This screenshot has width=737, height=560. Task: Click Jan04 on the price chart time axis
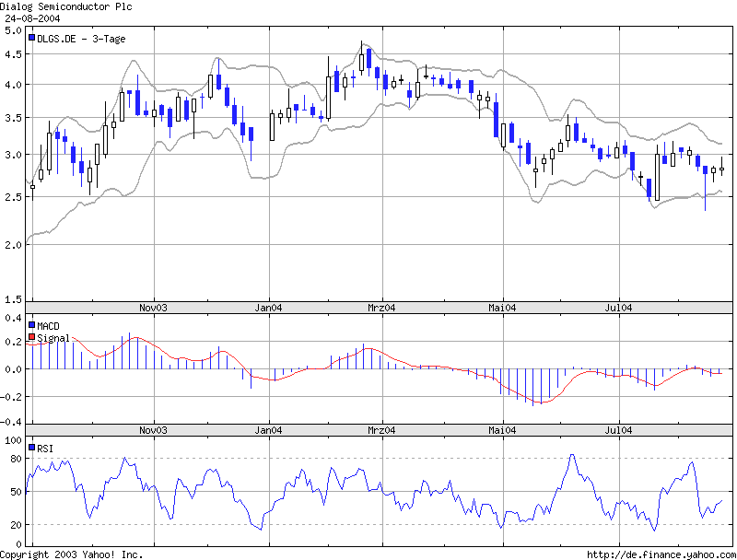pos(268,307)
